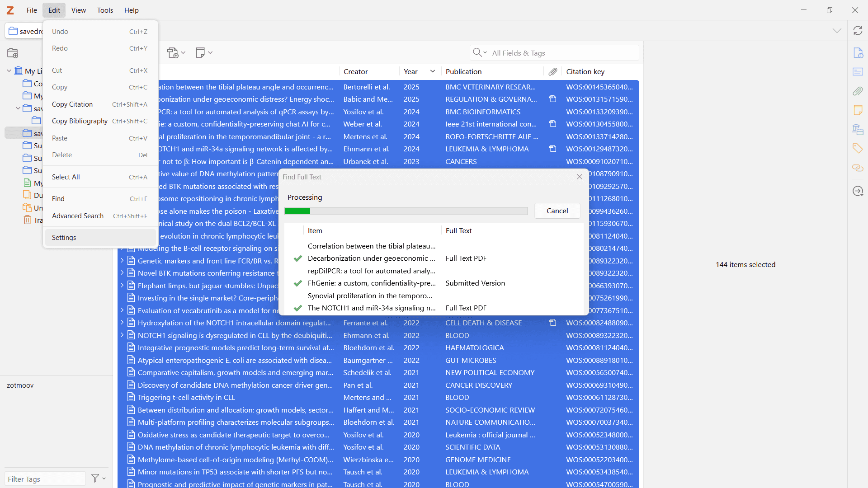Expand the tabs list chevron at top right
Image resolution: width=868 pixels, height=488 pixels.
point(837,31)
